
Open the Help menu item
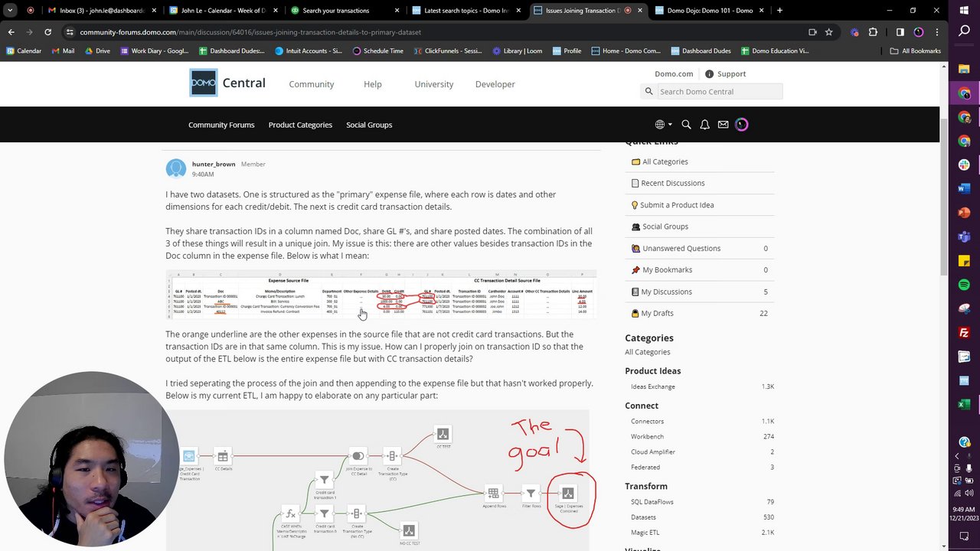[373, 84]
